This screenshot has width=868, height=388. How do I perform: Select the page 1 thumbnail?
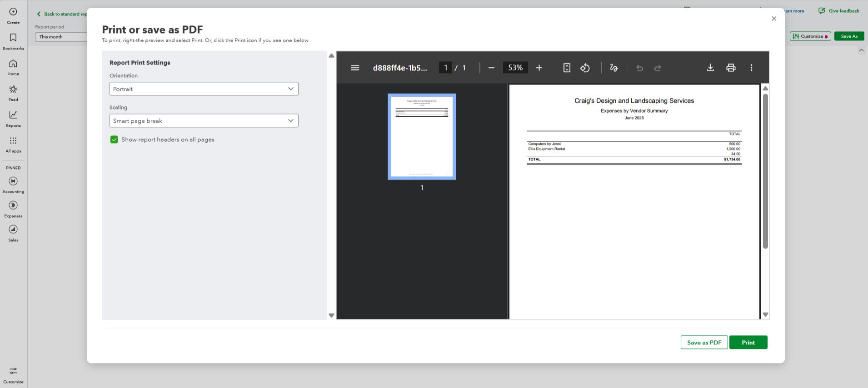tap(422, 137)
